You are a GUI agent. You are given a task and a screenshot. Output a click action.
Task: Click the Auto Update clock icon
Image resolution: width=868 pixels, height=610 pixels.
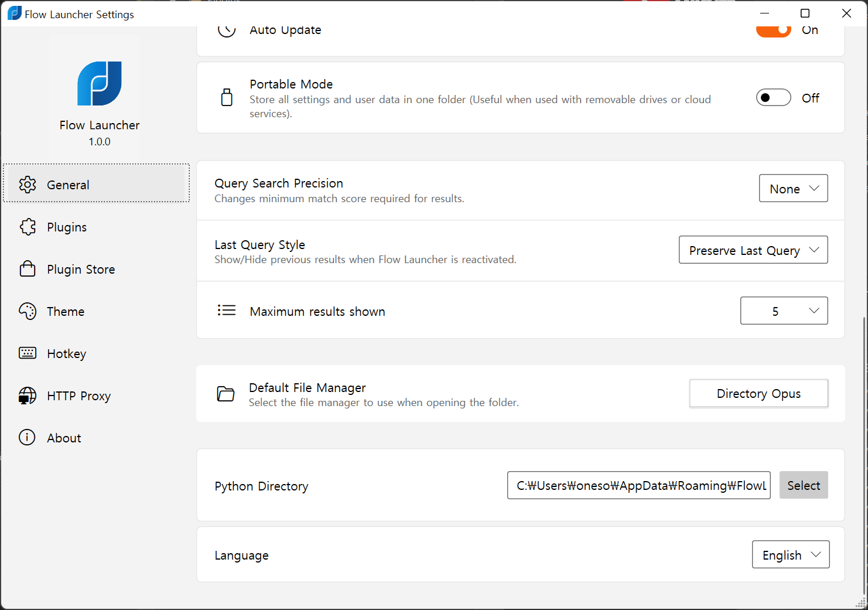[227, 30]
